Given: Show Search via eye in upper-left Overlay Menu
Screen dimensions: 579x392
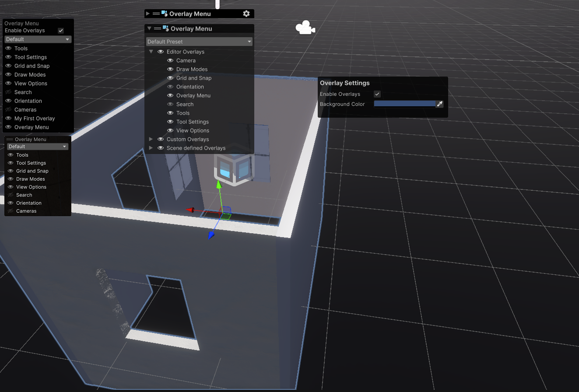Looking at the screenshot, I should click(8, 92).
